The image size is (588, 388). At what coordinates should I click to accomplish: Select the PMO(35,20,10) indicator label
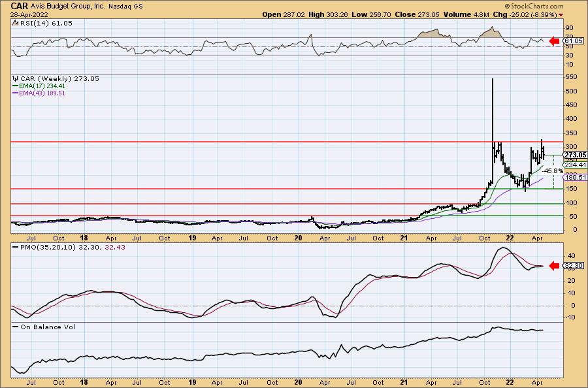click(48, 248)
